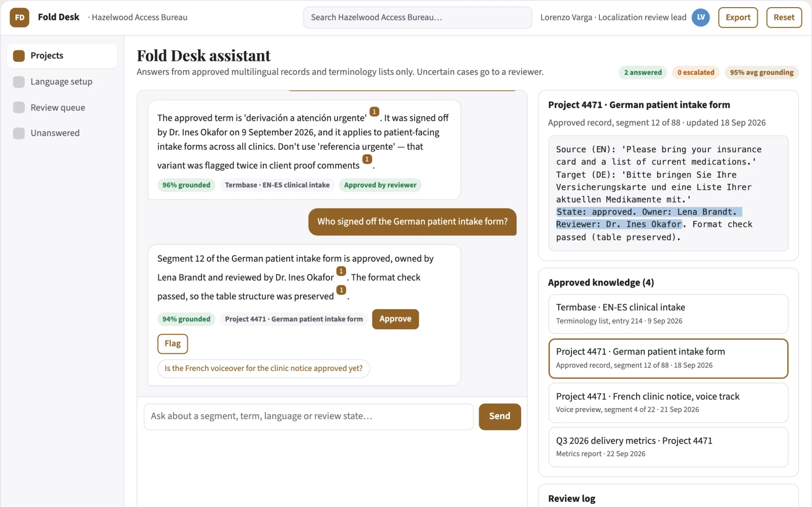Open the Q3 2026 delivery metrics card
The width and height of the screenshot is (812, 507).
[668, 447]
